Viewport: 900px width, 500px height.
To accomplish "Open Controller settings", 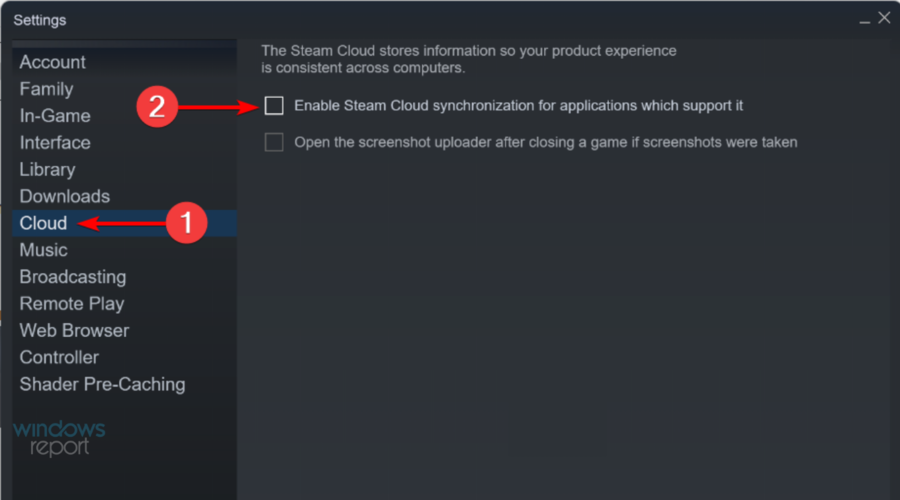I will coord(59,358).
